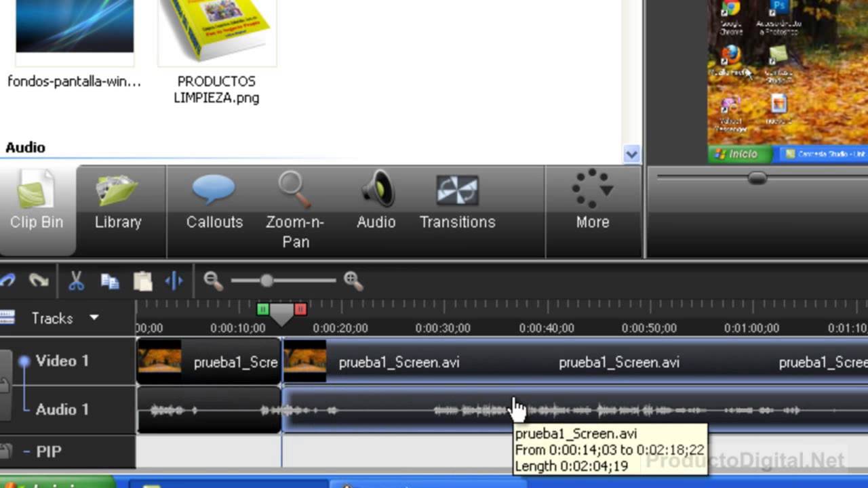Cut selection with the scissors icon

point(76,281)
